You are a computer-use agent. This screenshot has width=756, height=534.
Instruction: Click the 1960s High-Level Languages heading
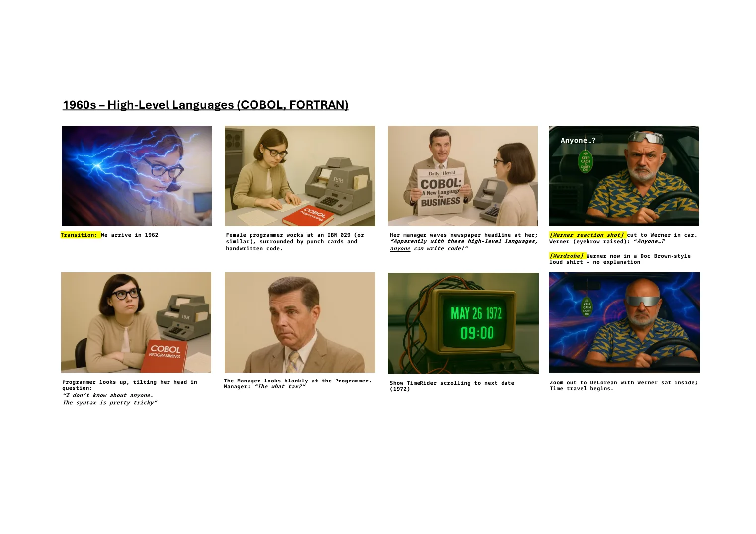(206, 105)
